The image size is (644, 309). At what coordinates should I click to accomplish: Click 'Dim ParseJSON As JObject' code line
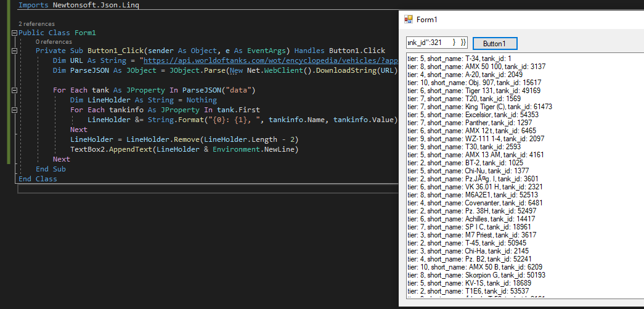(226, 71)
